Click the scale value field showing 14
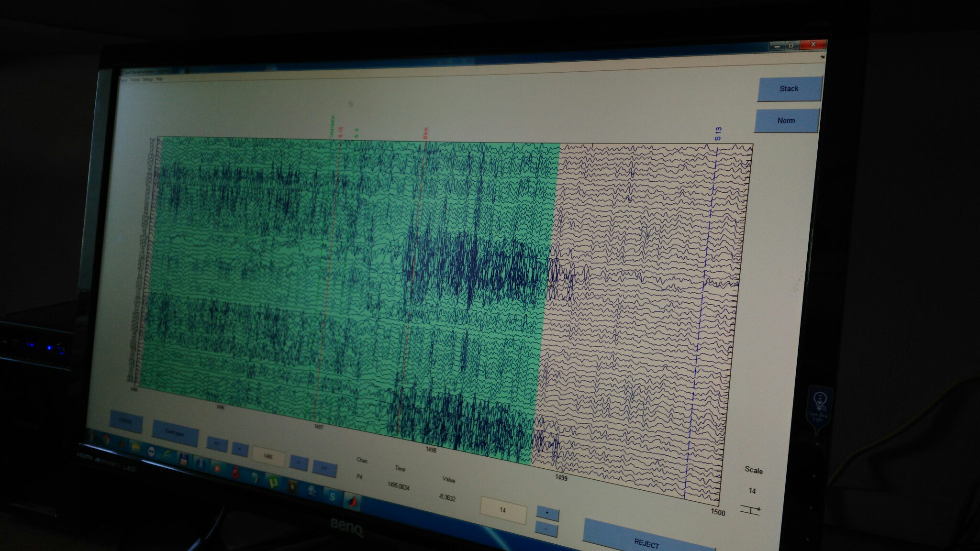 [502, 510]
